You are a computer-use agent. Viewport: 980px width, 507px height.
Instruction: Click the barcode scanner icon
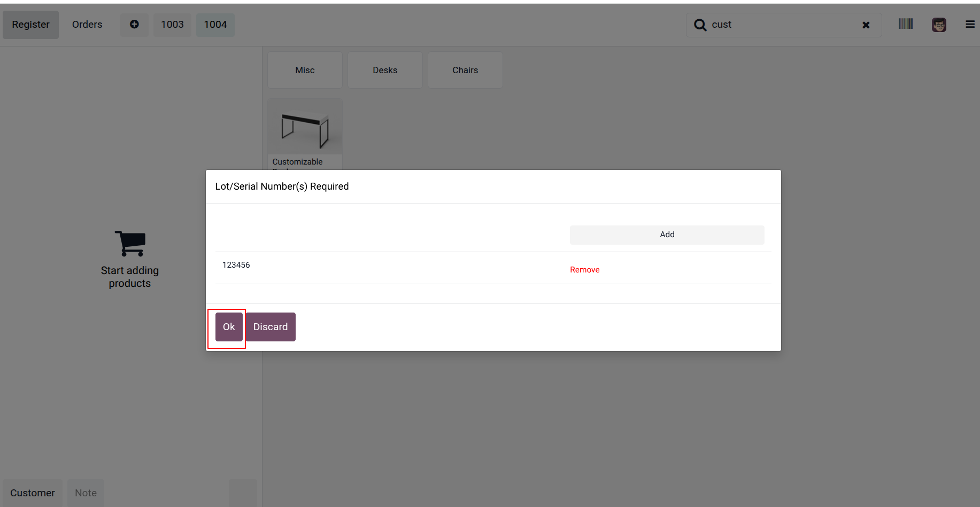pyautogui.click(x=906, y=24)
